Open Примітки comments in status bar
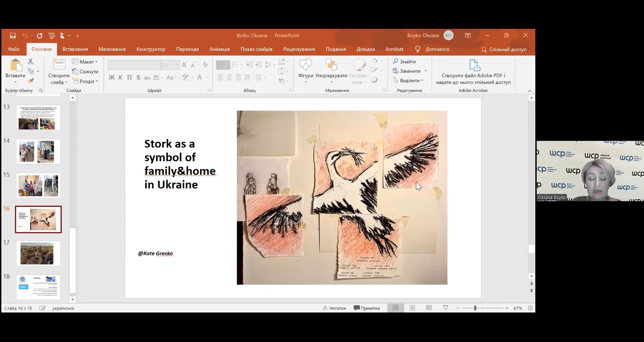 (x=367, y=308)
